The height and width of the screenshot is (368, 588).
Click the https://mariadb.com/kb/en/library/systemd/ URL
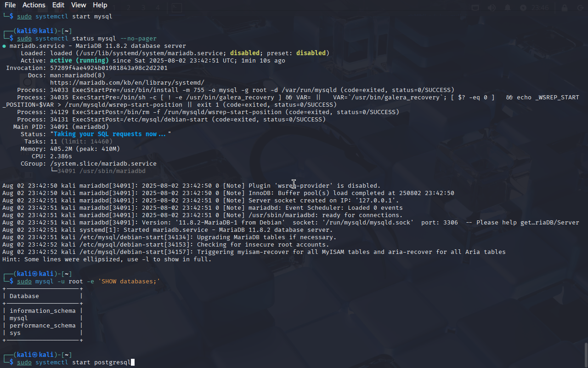(127, 83)
